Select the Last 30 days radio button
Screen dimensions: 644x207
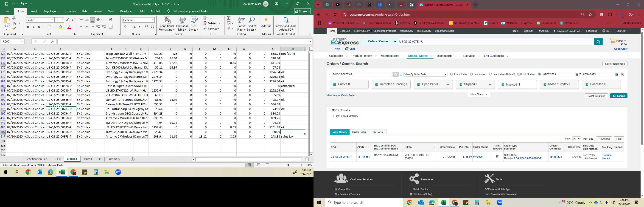(519, 74)
